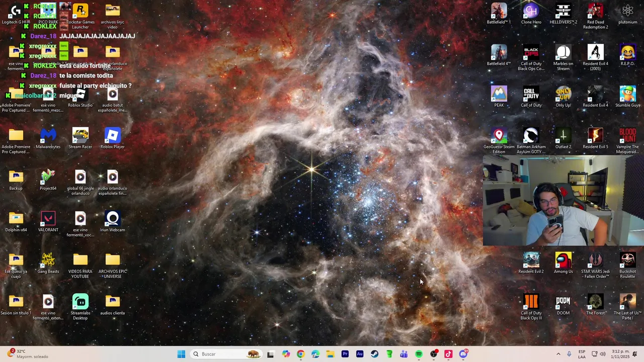Select Only Up! game icon
The width and height of the screenshot is (644, 362).
(563, 97)
